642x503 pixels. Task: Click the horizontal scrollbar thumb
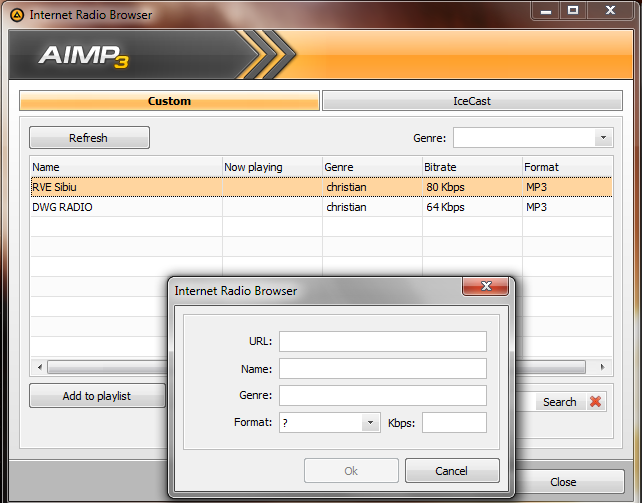coord(316,367)
